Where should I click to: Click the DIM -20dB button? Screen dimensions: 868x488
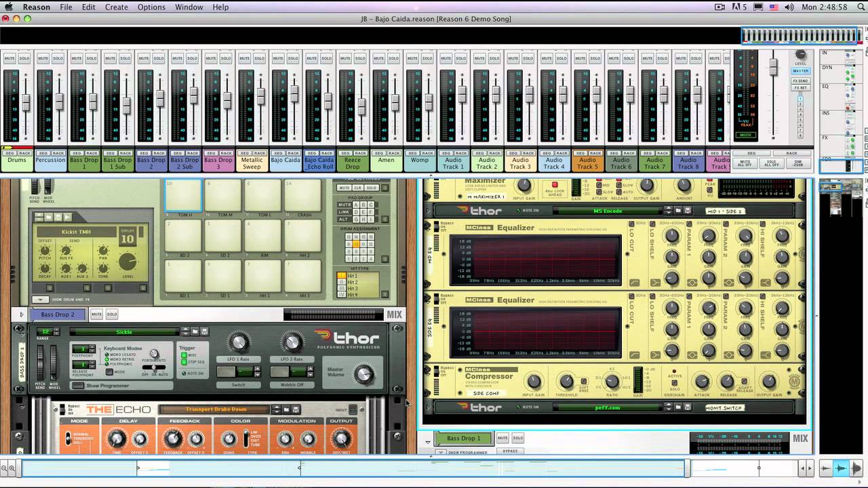(797, 163)
